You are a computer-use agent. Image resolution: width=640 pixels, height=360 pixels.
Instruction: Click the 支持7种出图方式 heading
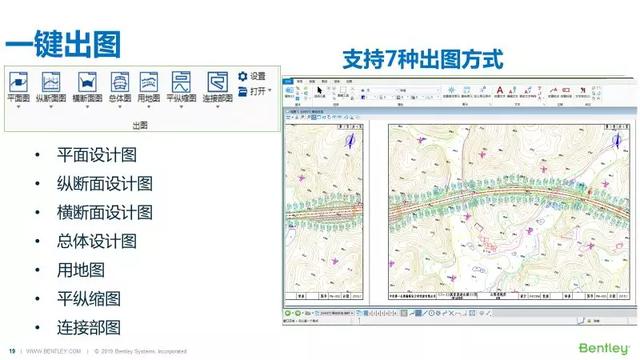[423, 60]
